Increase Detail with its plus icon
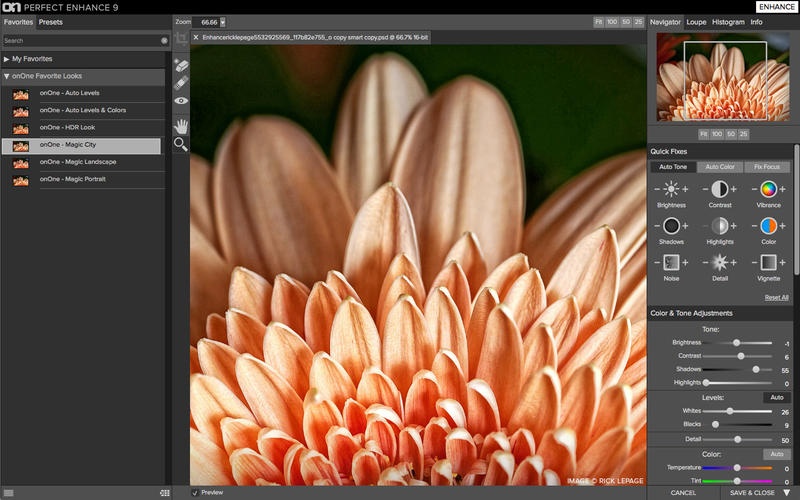 point(733,262)
